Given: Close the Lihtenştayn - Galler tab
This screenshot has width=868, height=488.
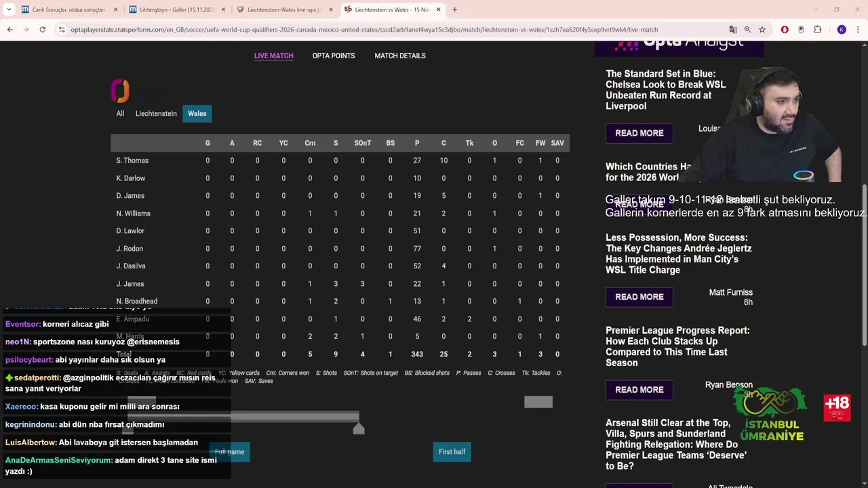Looking at the screenshot, I should point(223,9).
